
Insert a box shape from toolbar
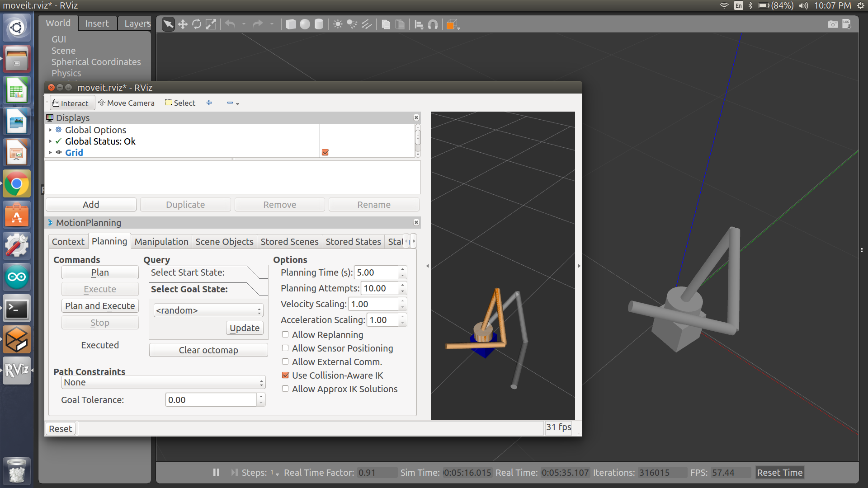[x=291, y=24]
